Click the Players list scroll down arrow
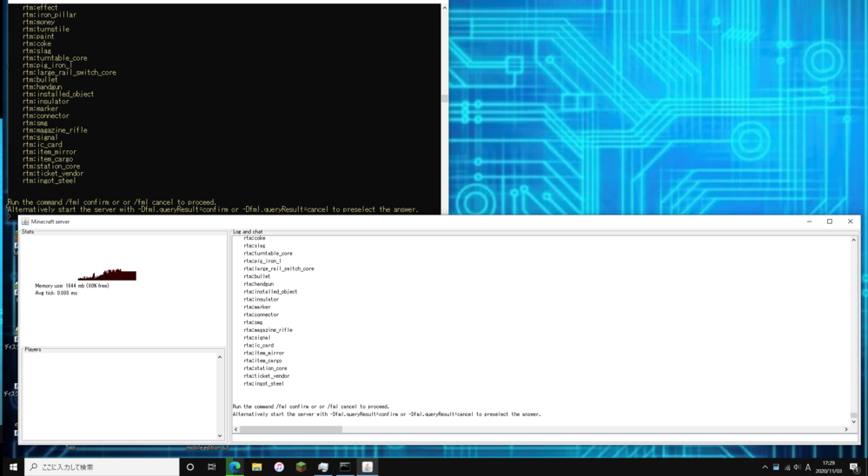The width and height of the screenshot is (868, 476). coord(220,435)
